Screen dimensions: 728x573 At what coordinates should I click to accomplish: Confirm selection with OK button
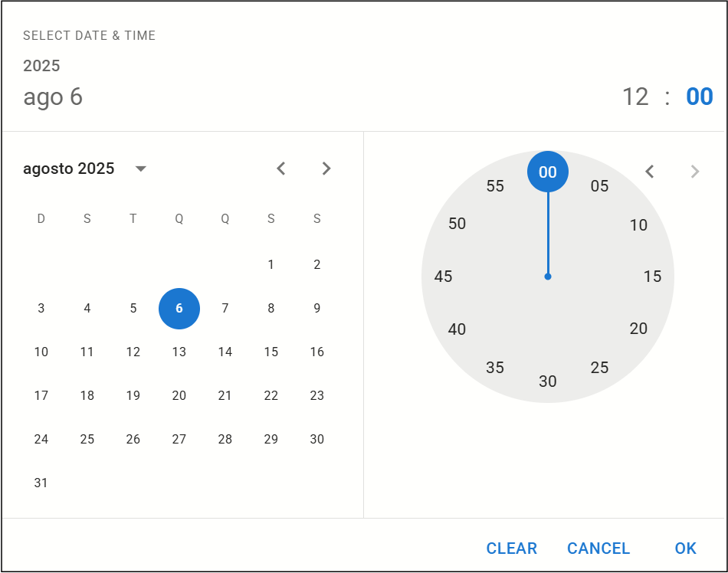(x=685, y=548)
